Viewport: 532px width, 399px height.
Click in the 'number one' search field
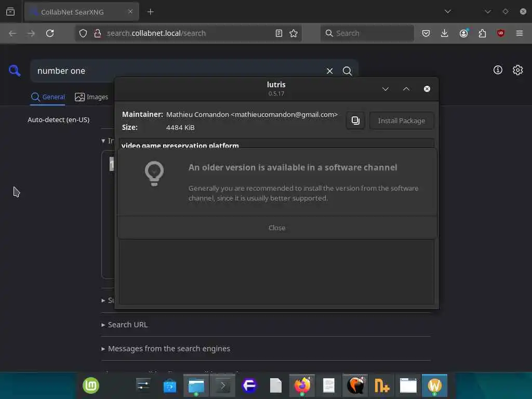click(177, 71)
